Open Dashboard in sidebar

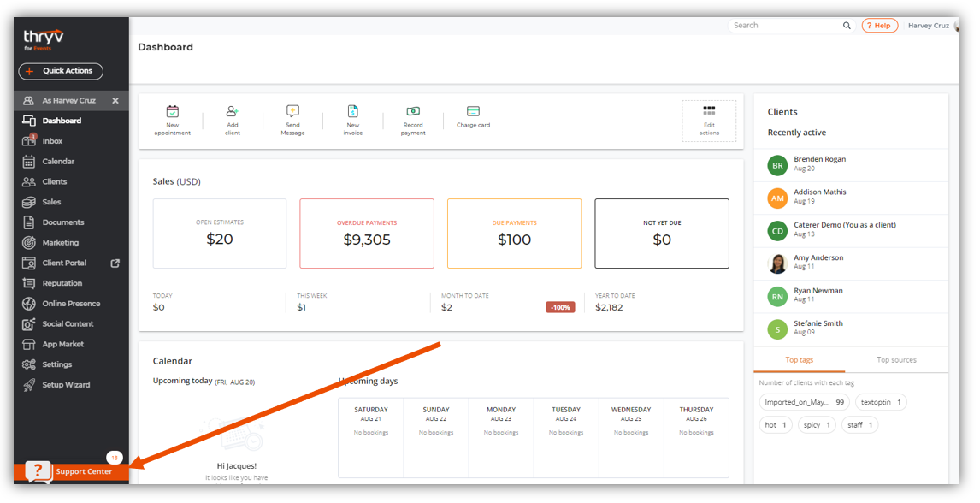[62, 121]
